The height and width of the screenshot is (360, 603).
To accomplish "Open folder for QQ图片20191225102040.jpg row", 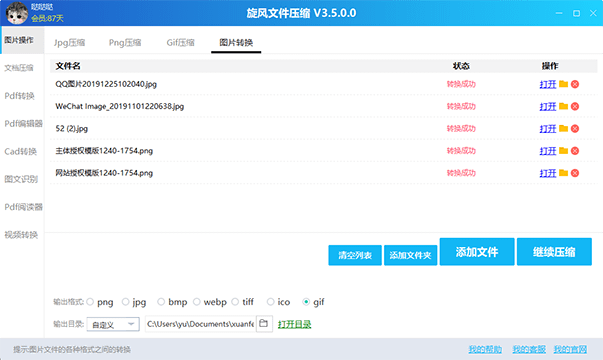I will click(563, 84).
